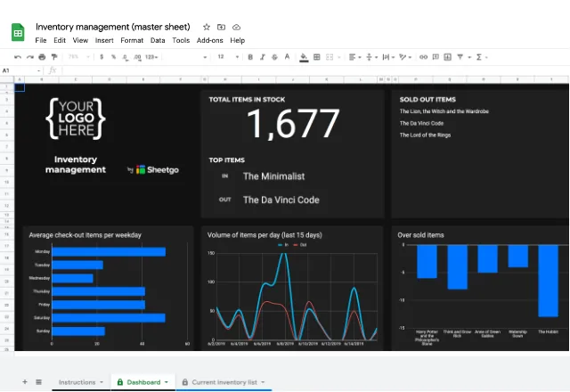Open the File menu

tap(41, 40)
